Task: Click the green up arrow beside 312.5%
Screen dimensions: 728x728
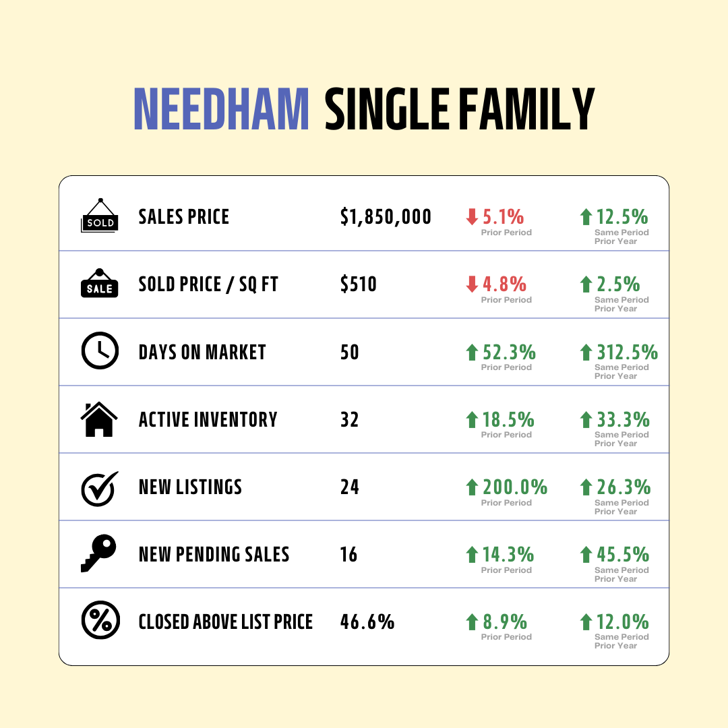Action: click(586, 352)
